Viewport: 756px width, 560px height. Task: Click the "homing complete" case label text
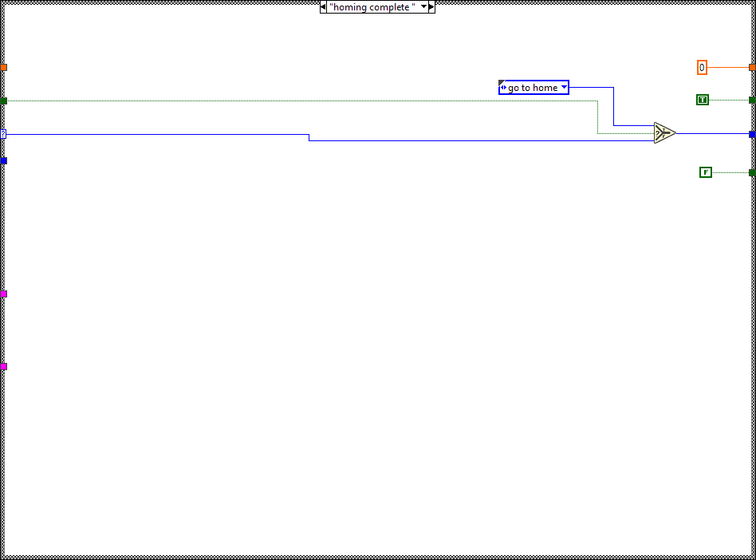coord(372,7)
